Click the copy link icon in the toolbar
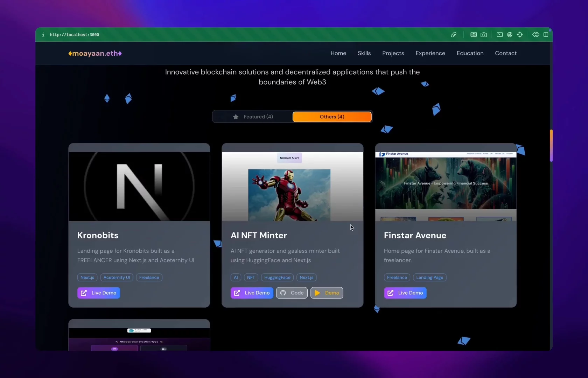Viewport: 588px width, 378px height. [454, 35]
